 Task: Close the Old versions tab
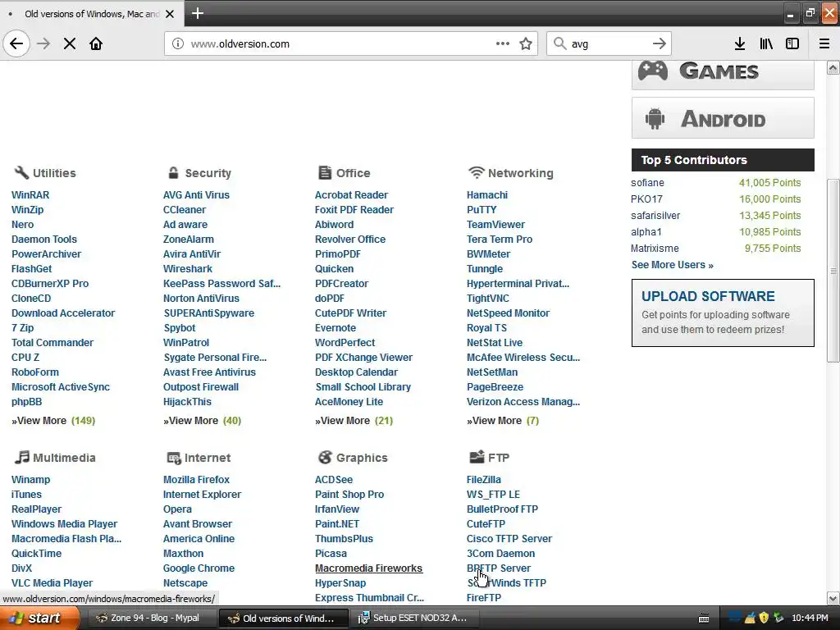tap(170, 14)
